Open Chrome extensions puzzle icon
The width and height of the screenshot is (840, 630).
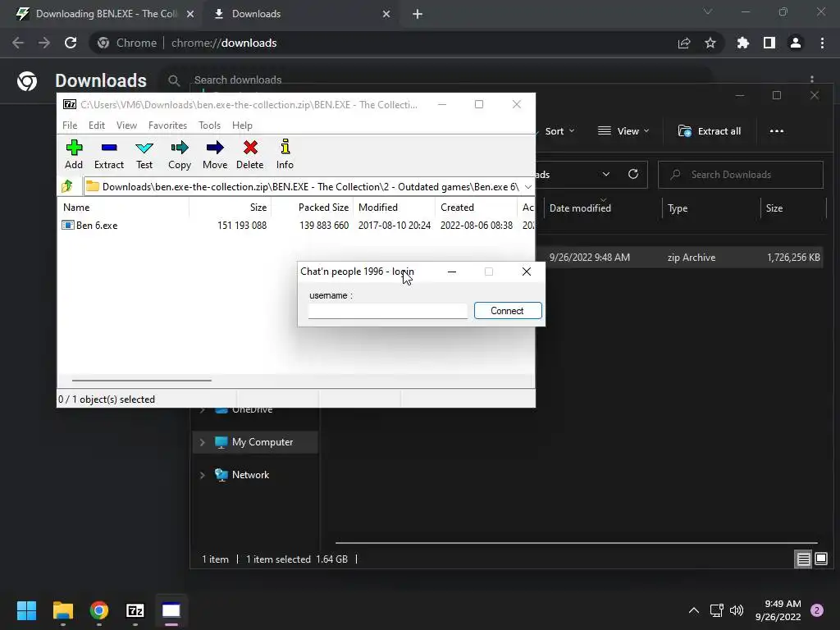click(743, 43)
